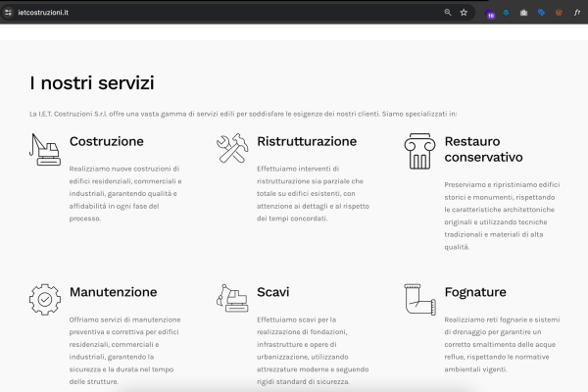The height and width of the screenshot is (392, 588).
Task: Open the purple extension with badge 10
Action: point(490,14)
